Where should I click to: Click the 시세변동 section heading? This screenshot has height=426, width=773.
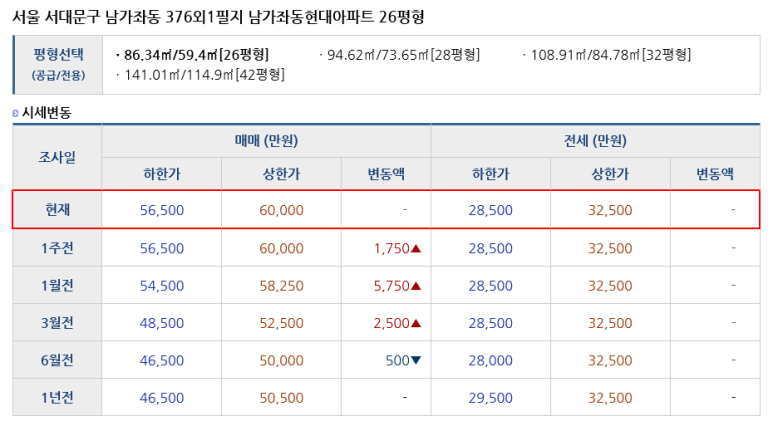pos(47,113)
